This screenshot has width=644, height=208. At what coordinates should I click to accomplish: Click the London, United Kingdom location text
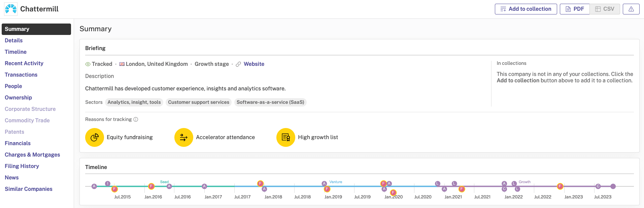tap(157, 64)
